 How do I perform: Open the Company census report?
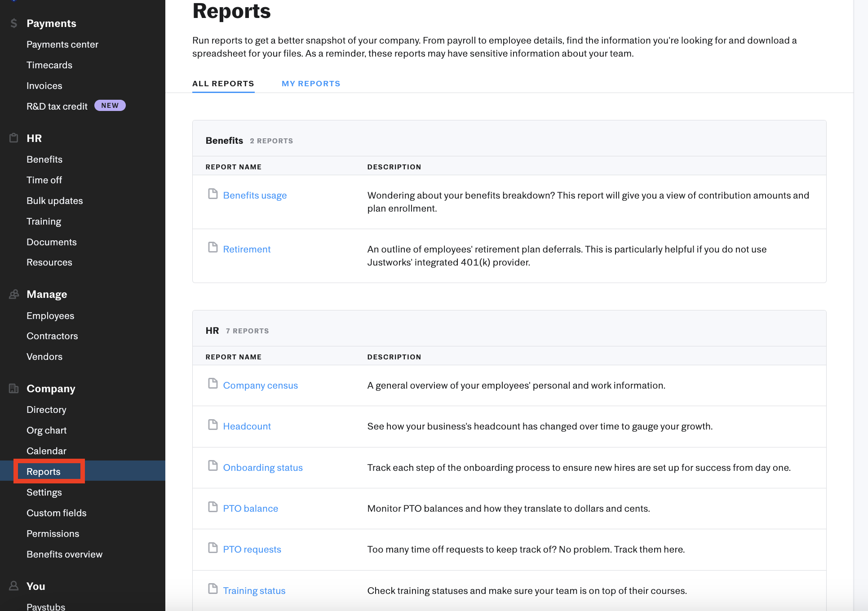(x=260, y=385)
